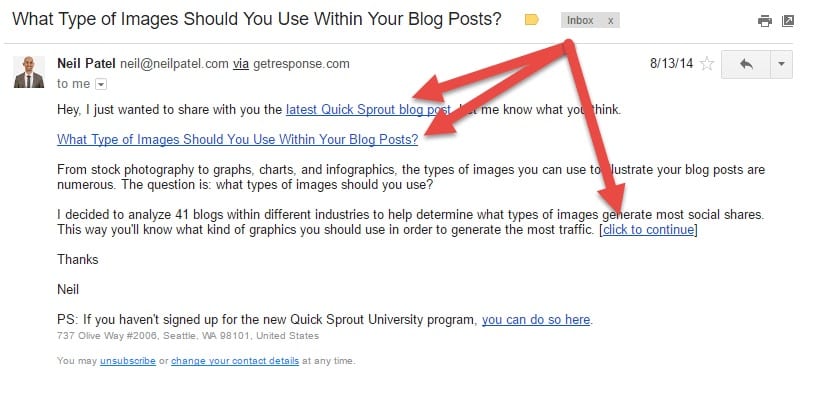Screen dimensions: 817x395
Task: Click Neil Patel's profile photo
Action: point(29,72)
